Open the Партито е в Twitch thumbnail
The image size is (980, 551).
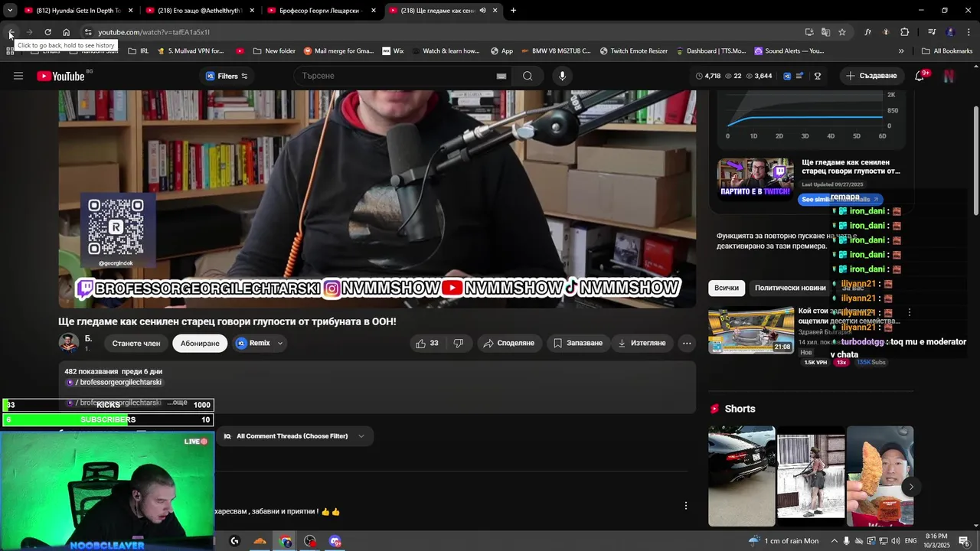tap(755, 178)
